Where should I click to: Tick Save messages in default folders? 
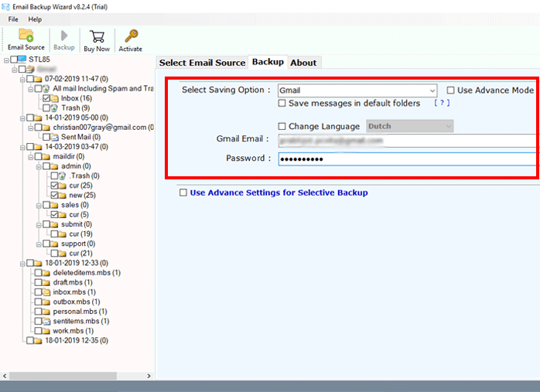(x=282, y=104)
